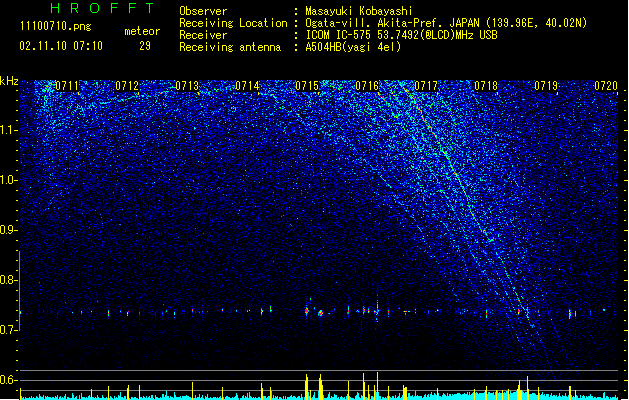Click the 1.0 kHz axis label
This screenshot has width=629, height=400.
pos(8,180)
